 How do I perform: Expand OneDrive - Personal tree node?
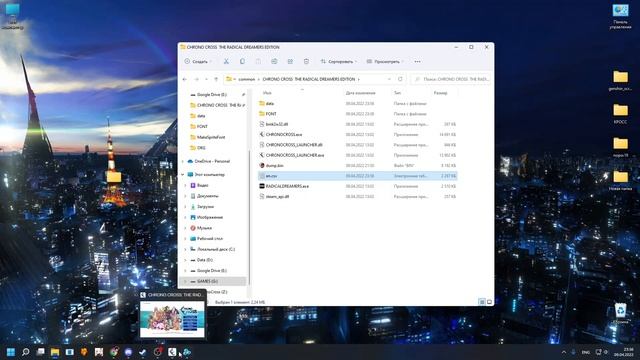183,161
